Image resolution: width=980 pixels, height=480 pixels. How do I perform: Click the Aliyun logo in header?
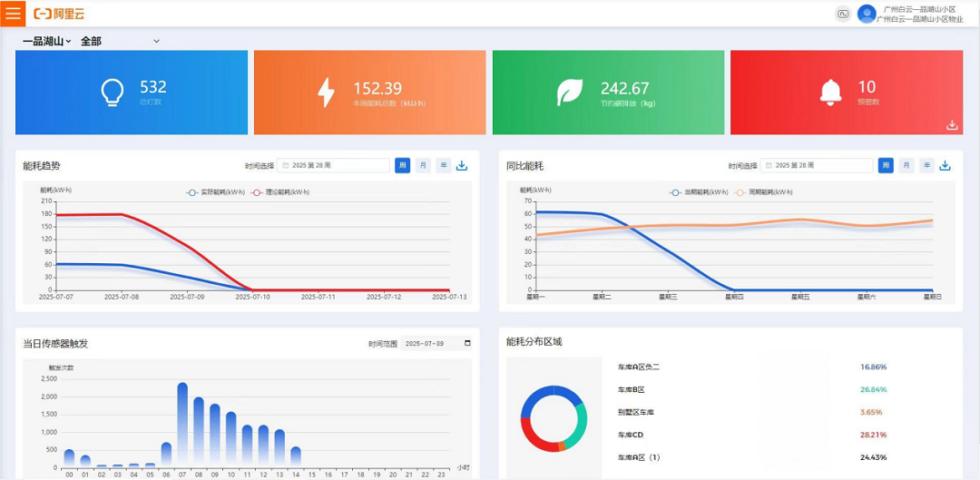(x=59, y=14)
